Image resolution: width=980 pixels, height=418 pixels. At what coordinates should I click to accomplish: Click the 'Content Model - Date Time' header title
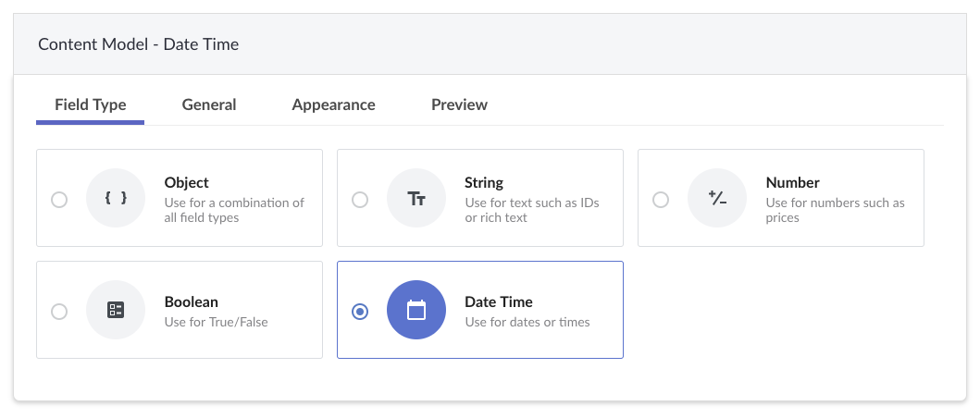[138, 44]
